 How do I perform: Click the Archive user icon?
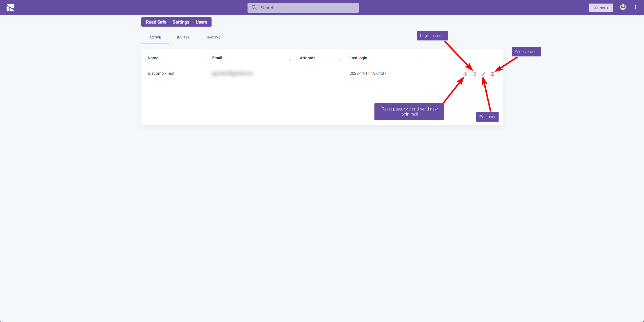(493, 73)
